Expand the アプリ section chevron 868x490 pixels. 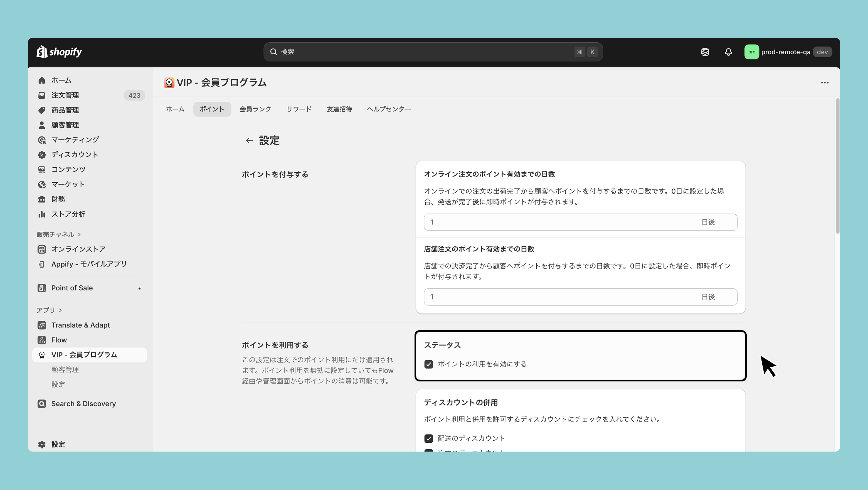60,310
